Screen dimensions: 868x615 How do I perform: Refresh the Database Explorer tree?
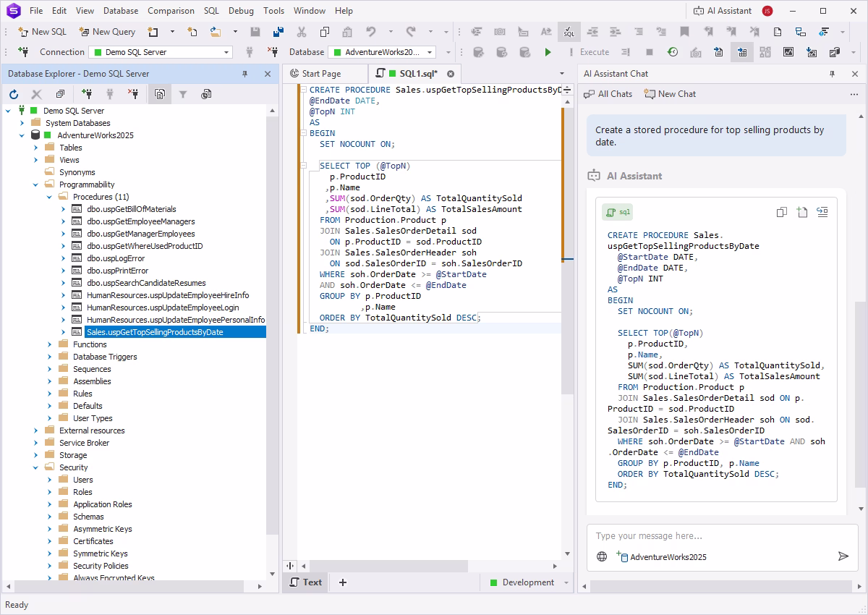14,94
